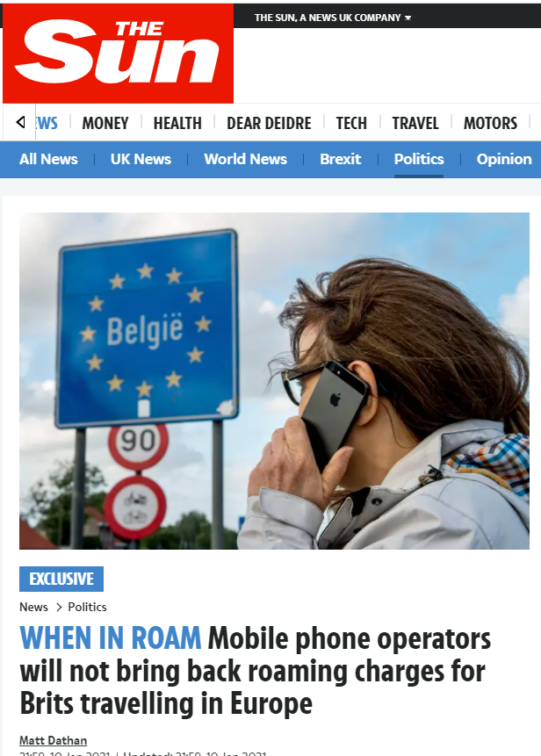The height and width of the screenshot is (756, 541).
Task: Switch to UK News tab
Action: [x=141, y=159]
